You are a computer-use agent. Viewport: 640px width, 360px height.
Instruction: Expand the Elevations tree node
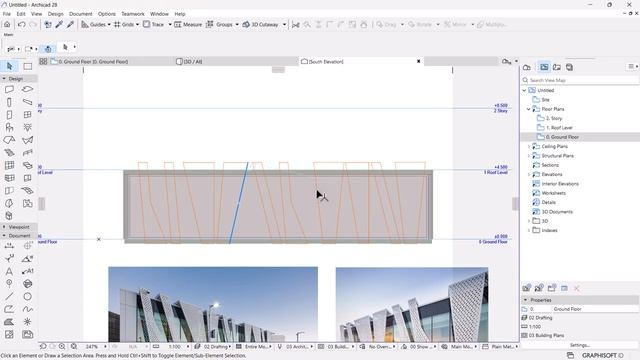pos(529,174)
